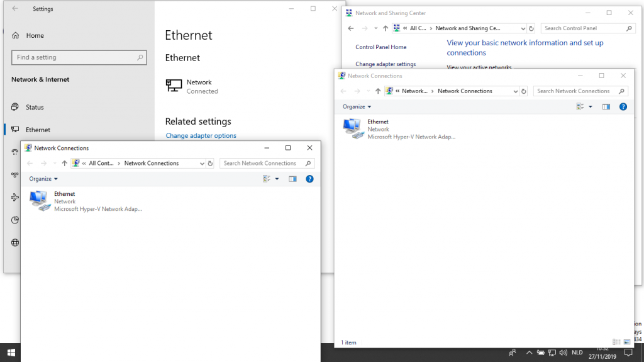The height and width of the screenshot is (362, 644).
Task: Open view options arrow in front Network Connections
Action: (x=277, y=179)
